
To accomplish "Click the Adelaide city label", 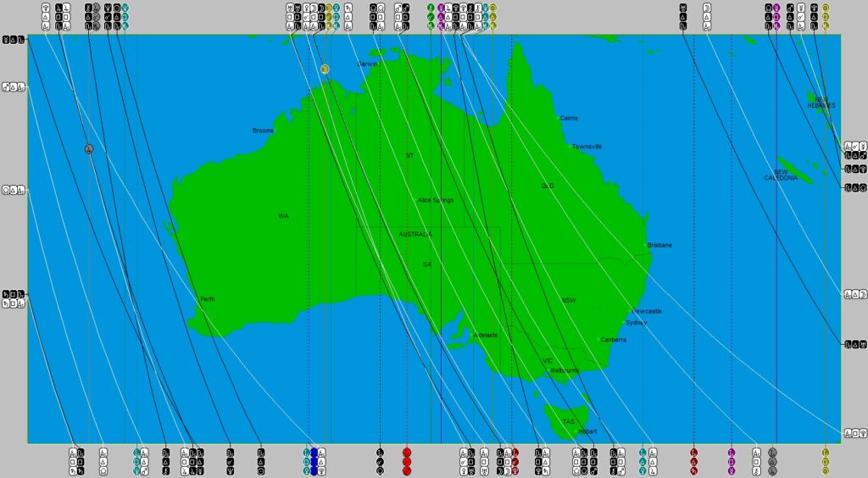I will click(486, 335).
